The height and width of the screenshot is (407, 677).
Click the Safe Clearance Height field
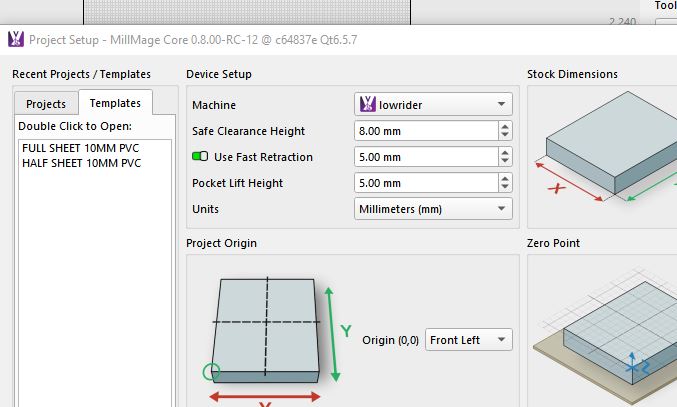click(426, 131)
